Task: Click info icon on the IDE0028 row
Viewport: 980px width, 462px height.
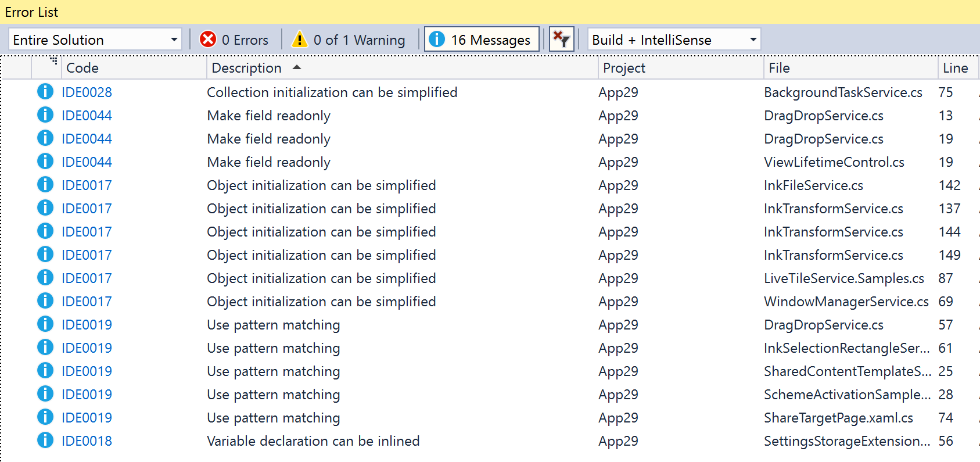Action: point(45,91)
